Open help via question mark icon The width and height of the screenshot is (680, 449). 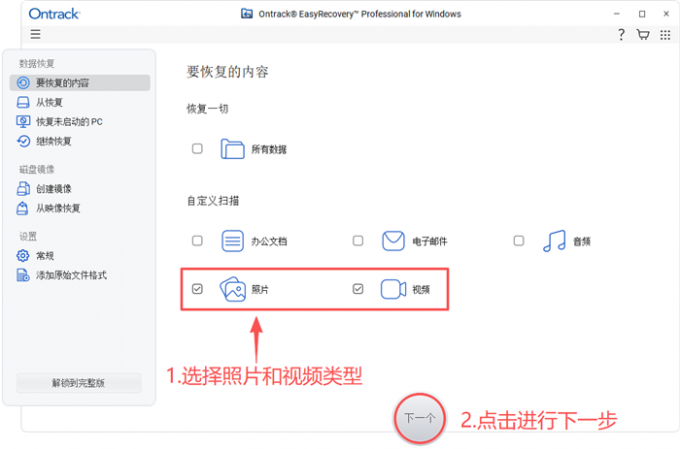click(x=621, y=34)
